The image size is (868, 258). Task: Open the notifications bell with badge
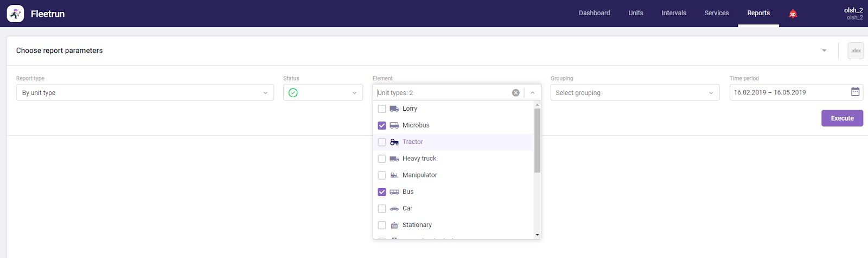(x=793, y=14)
